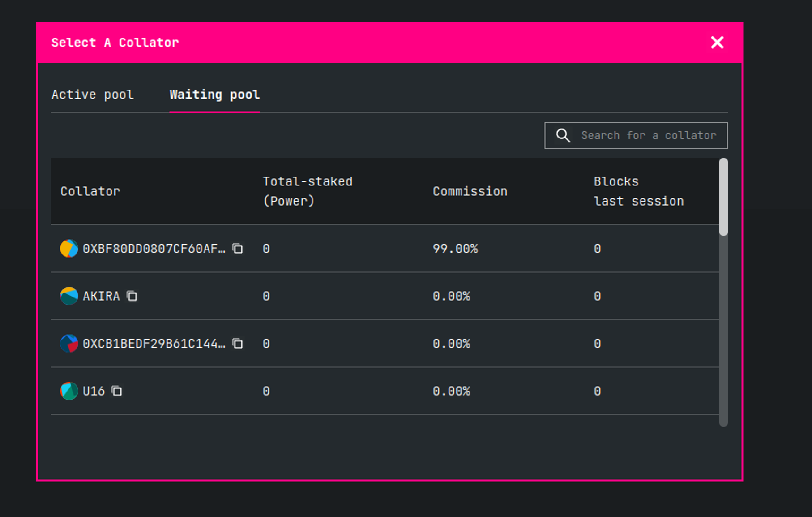
Task: Switch to the Active pool tab
Action: click(93, 95)
